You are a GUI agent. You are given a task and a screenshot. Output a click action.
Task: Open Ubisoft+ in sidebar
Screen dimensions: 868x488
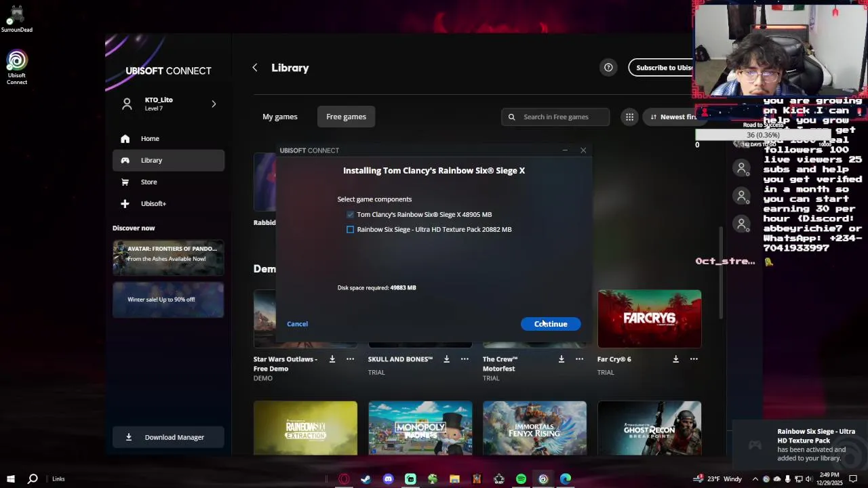click(168, 203)
